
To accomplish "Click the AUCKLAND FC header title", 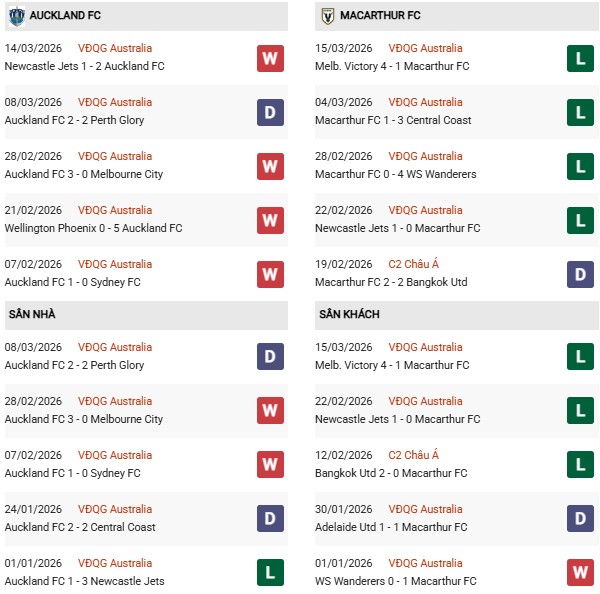I will click(65, 16).
